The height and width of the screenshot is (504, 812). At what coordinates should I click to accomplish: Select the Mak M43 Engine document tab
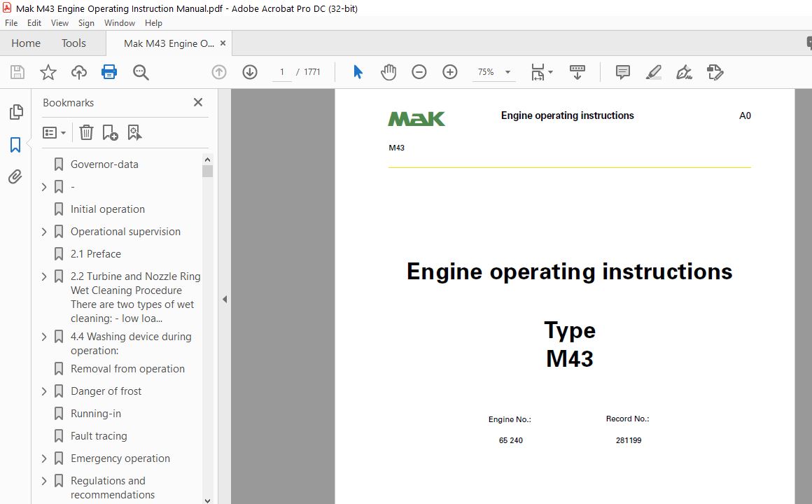tap(169, 43)
